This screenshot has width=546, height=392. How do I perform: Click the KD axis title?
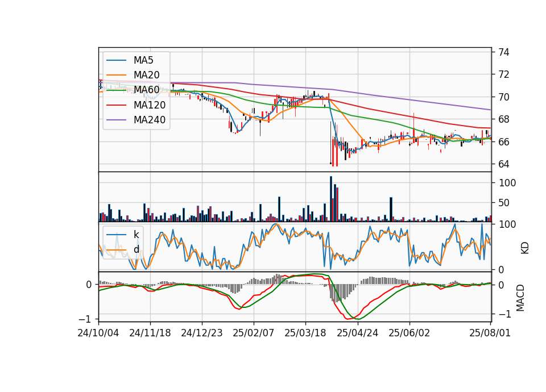(525, 248)
